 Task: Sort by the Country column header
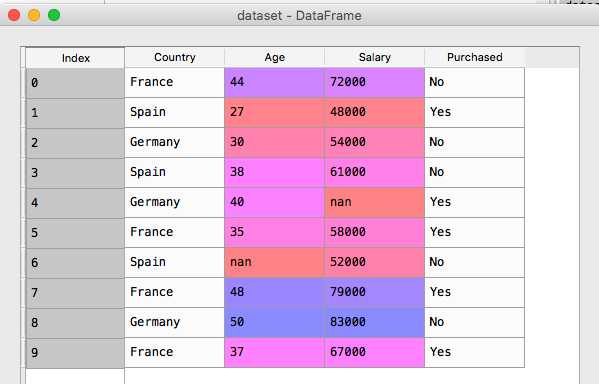pyautogui.click(x=175, y=57)
